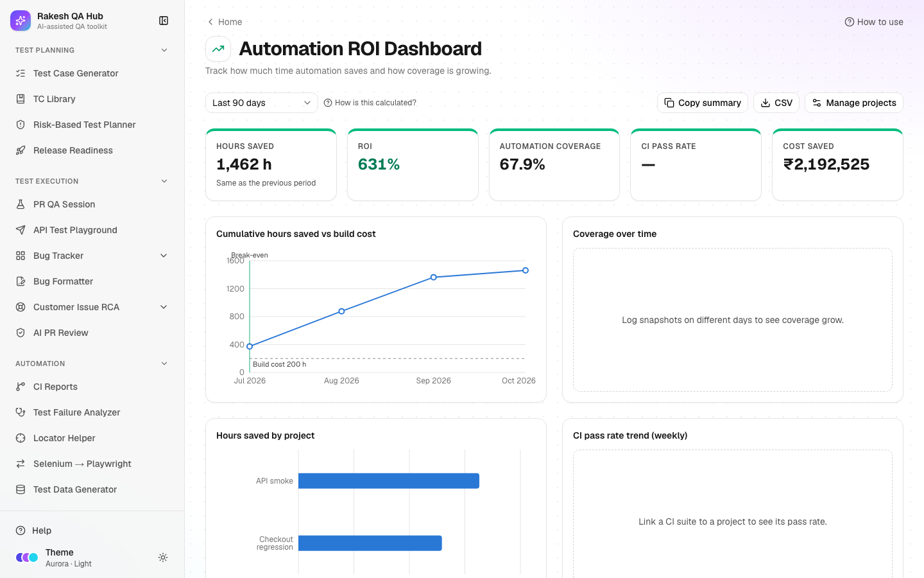The image size is (924, 578).
Task: Collapse the Test Execution section
Action: tap(164, 181)
